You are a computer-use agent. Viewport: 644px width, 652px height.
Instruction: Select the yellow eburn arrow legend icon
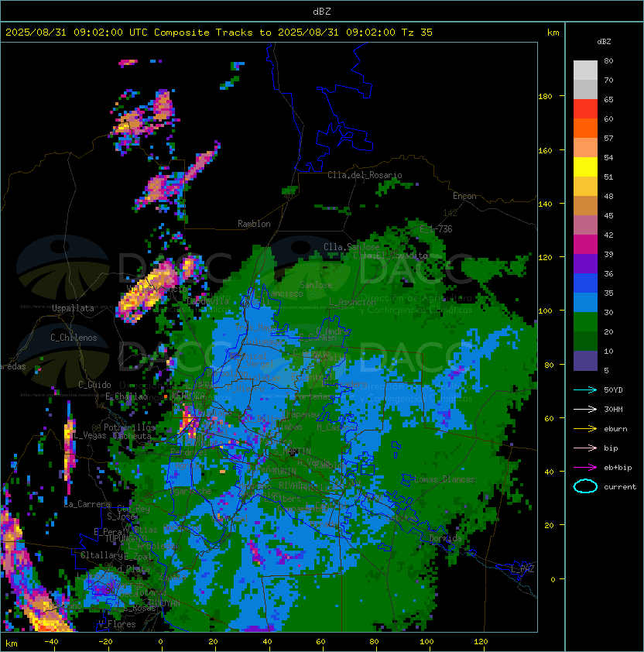pos(585,429)
